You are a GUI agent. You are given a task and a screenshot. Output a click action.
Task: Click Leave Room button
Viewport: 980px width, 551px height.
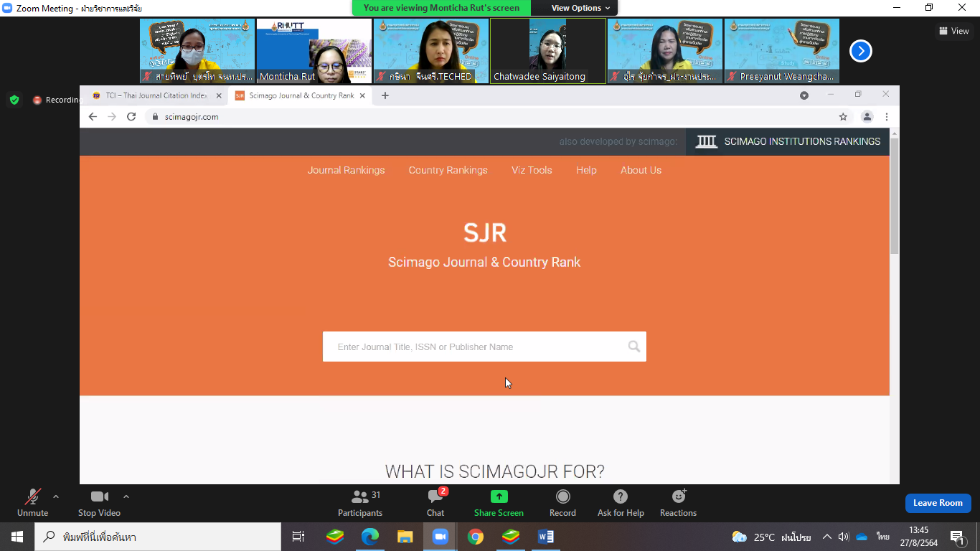point(938,503)
